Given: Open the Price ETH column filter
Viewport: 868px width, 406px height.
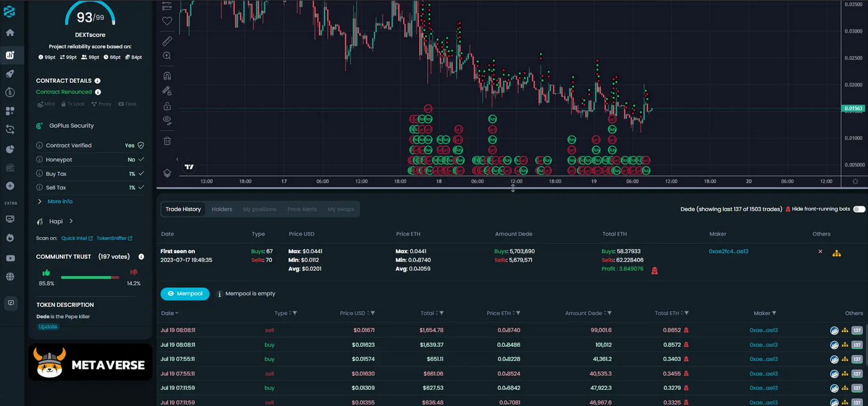Looking at the screenshot, I should tap(518, 313).
